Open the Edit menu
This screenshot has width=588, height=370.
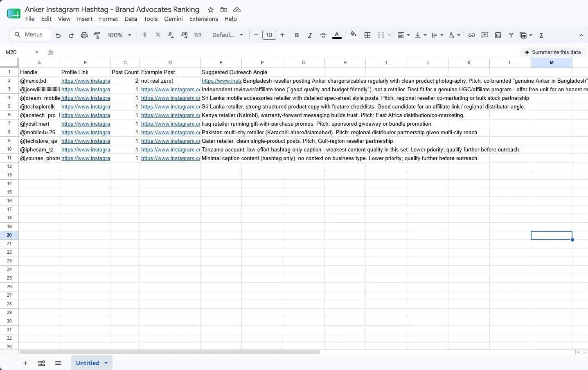click(46, 19)
